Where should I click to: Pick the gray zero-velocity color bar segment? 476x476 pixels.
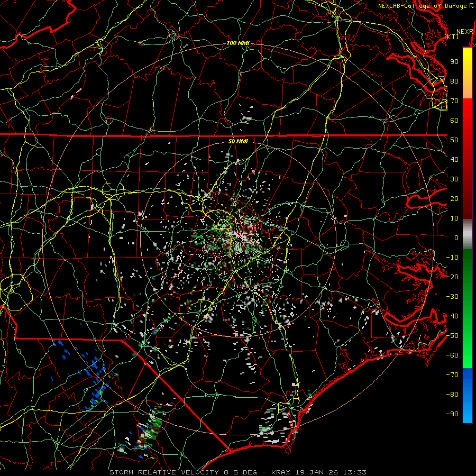click(x=467, y=234)
